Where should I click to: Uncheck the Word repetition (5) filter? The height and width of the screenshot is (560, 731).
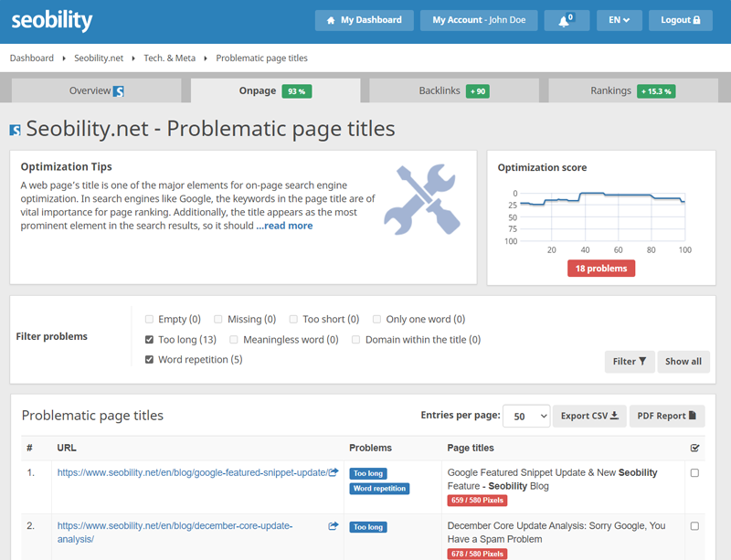click(x=150, y=360)
